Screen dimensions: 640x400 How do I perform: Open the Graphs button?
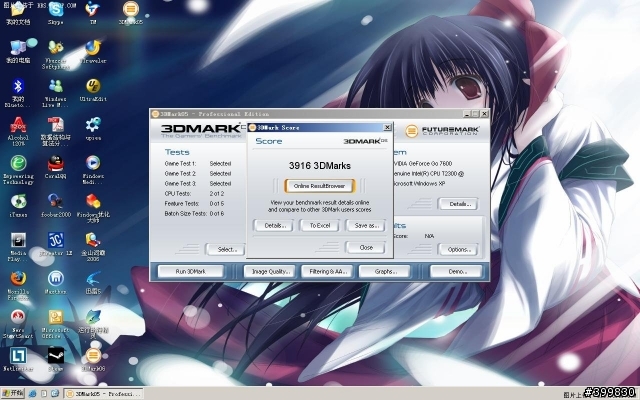pos(384,271)
